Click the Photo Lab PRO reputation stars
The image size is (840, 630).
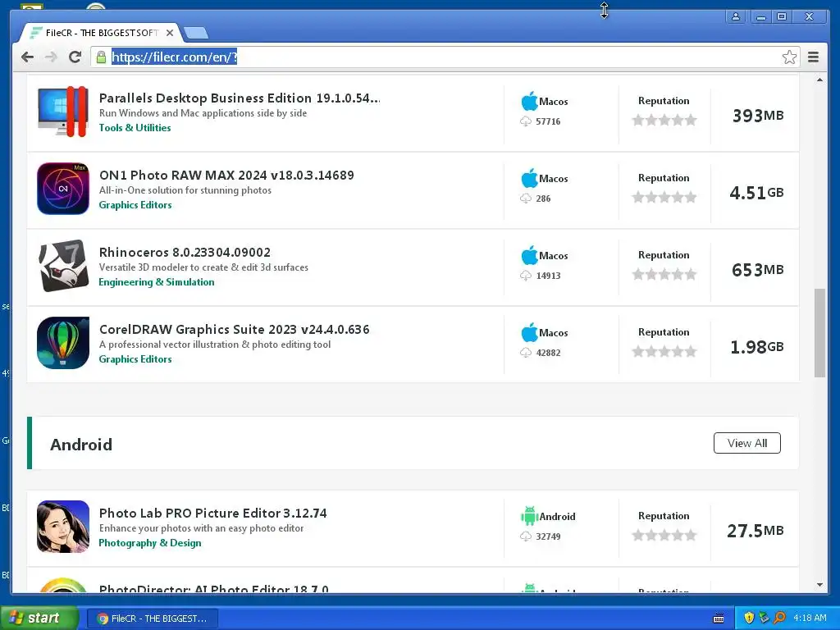(x=664, y=535)
